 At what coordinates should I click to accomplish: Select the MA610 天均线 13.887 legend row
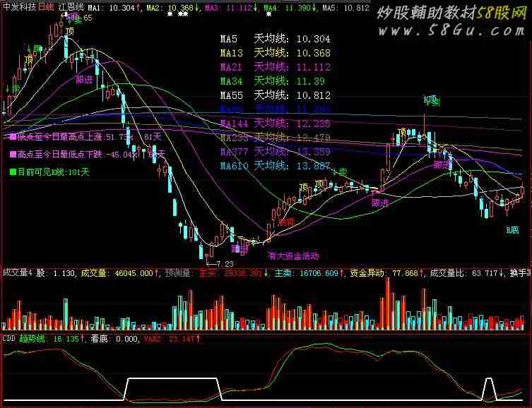coord(275,166)
